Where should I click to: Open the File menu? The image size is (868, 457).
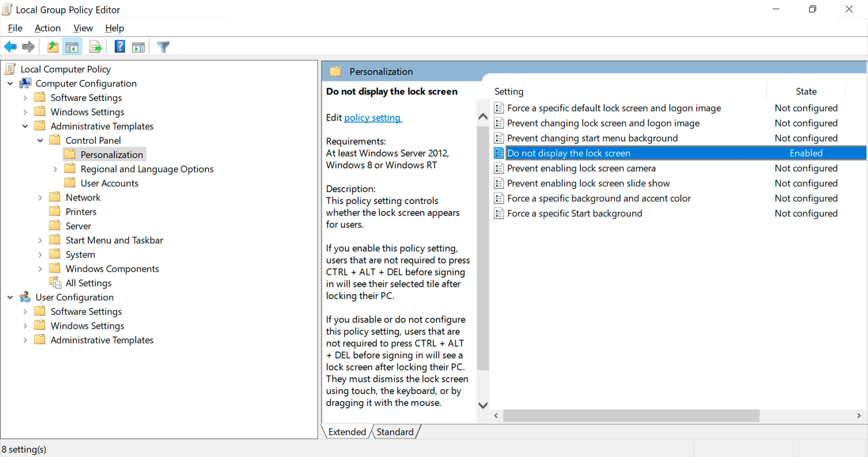pos(15,28)
